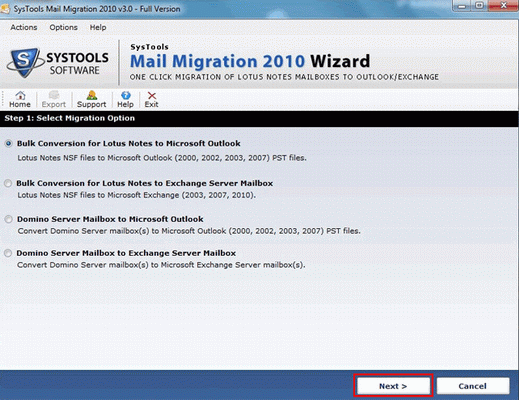Choose Domino Server Mailbox to Exchange Server
Viewport: 519px width, 400px height.
8,253
